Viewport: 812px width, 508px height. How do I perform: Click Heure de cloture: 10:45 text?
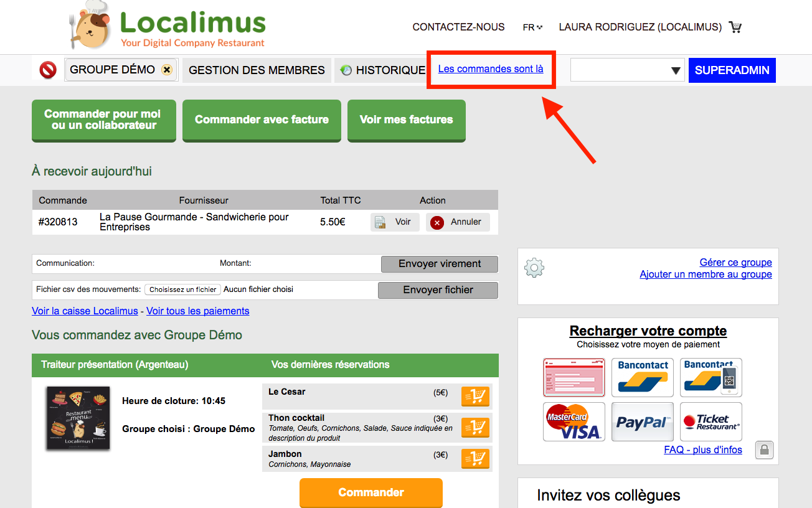pyautogui.click(x=174, y=401)
